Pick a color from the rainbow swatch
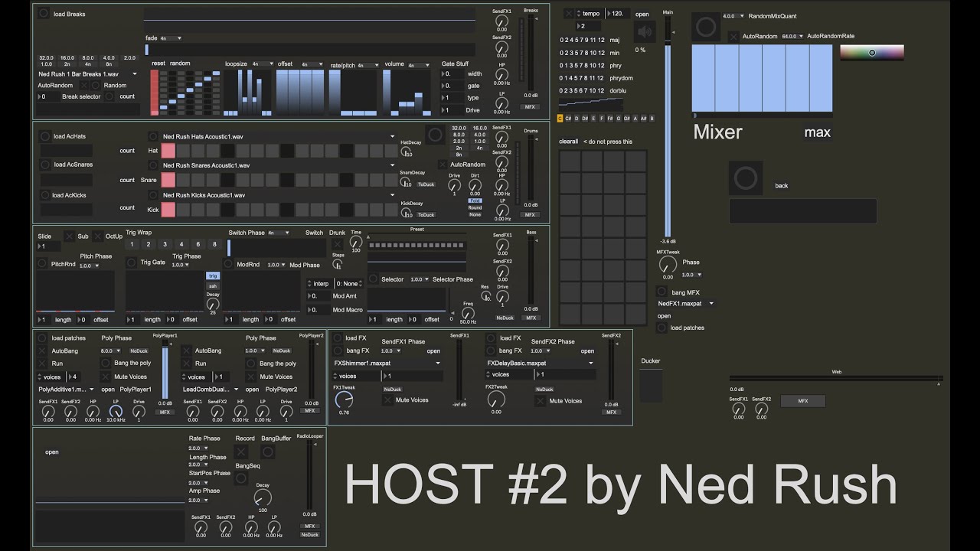 pyautogui.click(x=872, y=52)
